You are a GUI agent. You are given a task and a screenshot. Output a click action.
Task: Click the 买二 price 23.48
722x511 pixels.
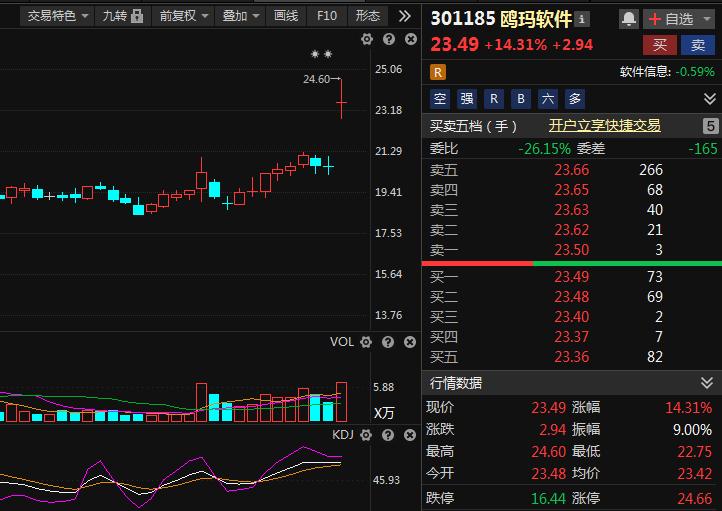pos(571,297)
